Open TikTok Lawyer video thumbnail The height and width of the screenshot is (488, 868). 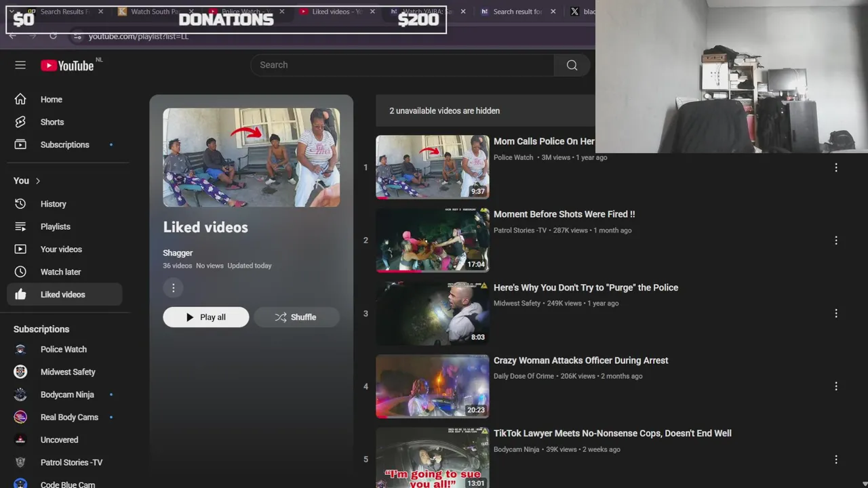(433, 457)
